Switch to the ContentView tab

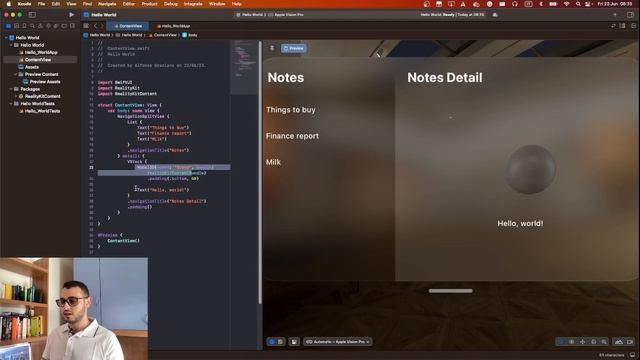coord(128,26)
